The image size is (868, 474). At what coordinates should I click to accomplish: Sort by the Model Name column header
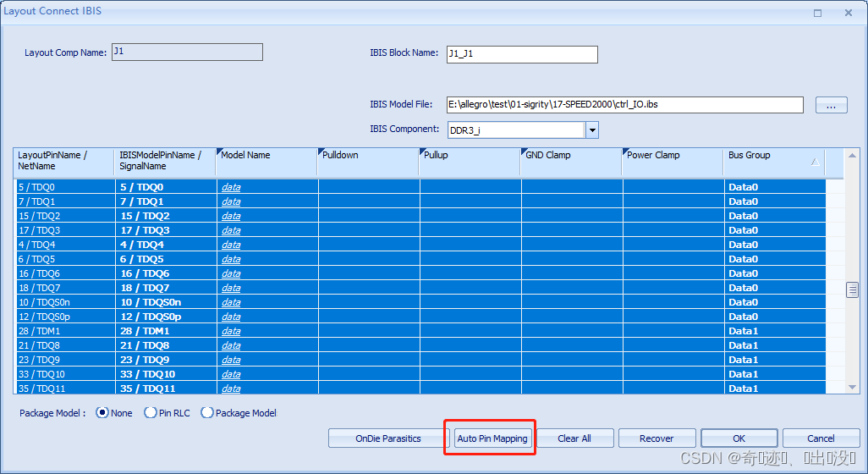tap(266, 161)
